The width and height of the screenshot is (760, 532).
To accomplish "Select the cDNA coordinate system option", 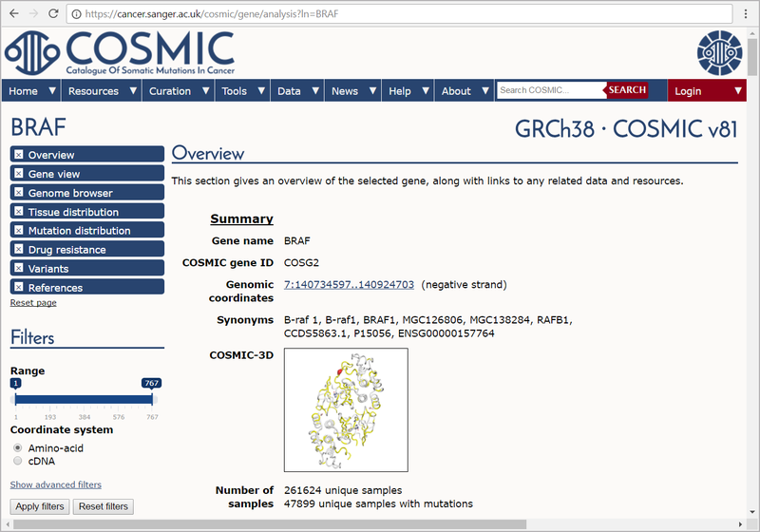I will pyautogui.click(x=18, y=462).
